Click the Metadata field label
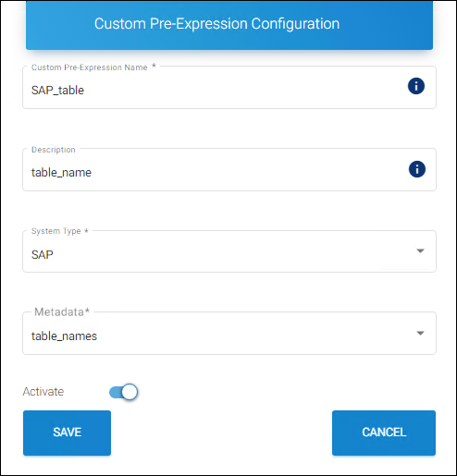The width and height of the screenshot is (457, 476). tap(62, 312)
